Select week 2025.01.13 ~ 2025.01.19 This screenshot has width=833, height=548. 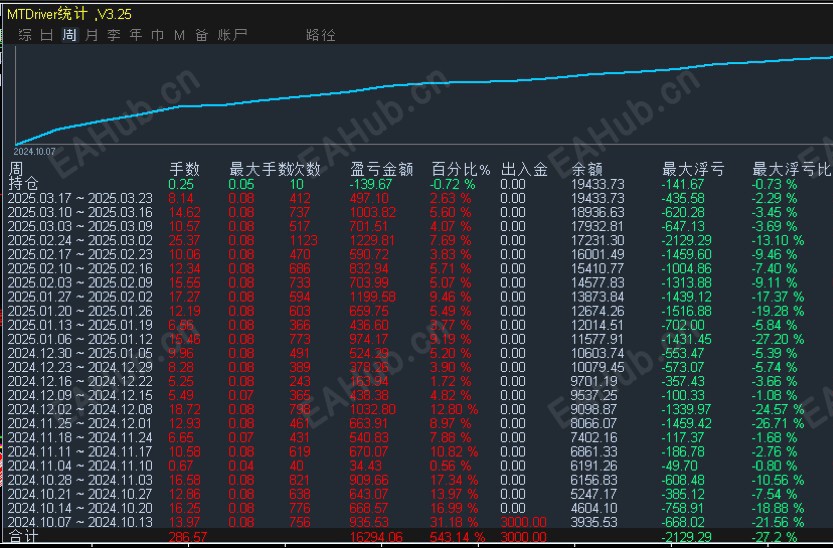pyautogui.click(x=80, y=325)
